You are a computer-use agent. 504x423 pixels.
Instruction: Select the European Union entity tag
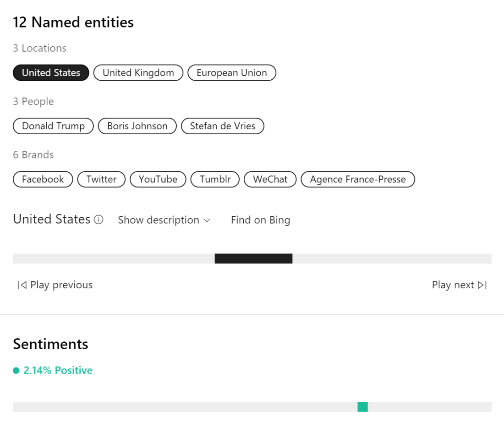(x=232, y=73)
